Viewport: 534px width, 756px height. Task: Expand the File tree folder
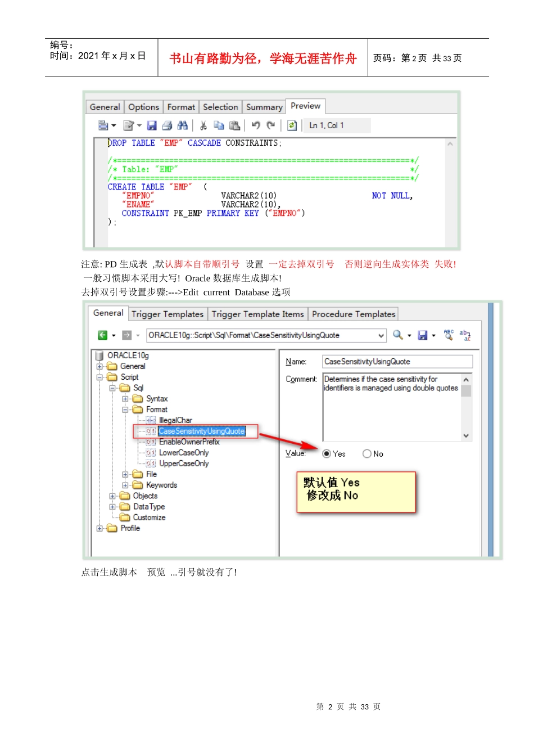pyautogui.click(x=125, y=474)
